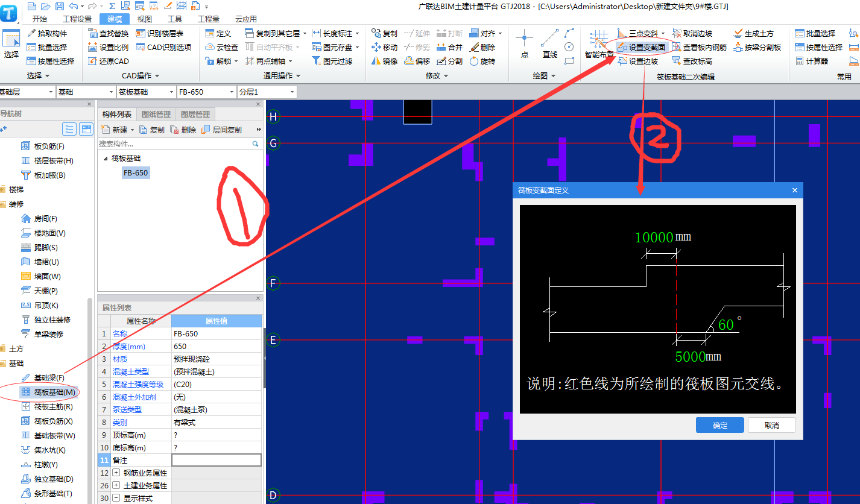860x504 pixels.
Task: Click 取消边坡 tool
Action: (692, 33)
